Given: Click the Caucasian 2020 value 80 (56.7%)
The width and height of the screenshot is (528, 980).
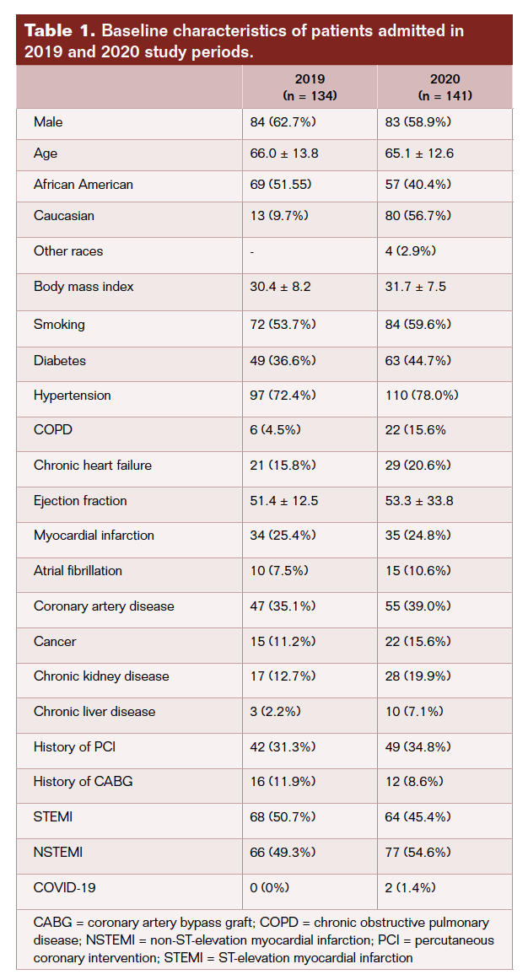Looking at the screenshot, I should (x=418, y=215).
